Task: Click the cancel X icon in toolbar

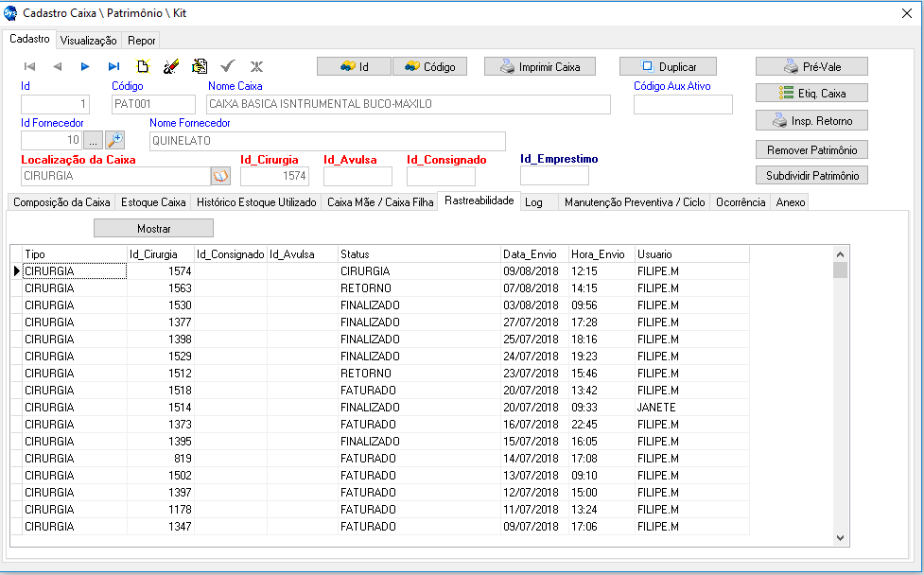Action: point(256,67)
